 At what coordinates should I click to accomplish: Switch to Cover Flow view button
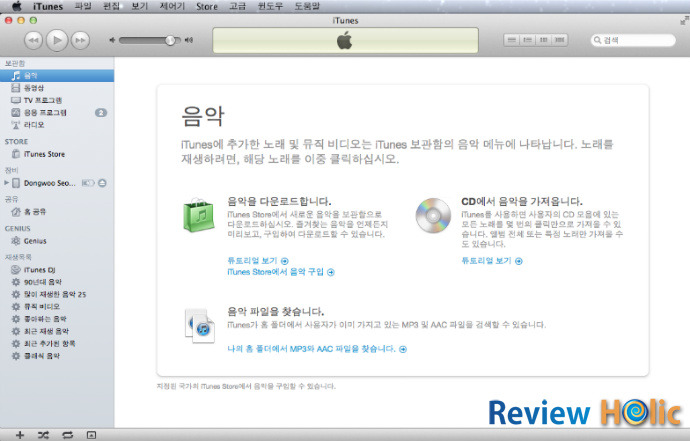click(x=560, y=40)
